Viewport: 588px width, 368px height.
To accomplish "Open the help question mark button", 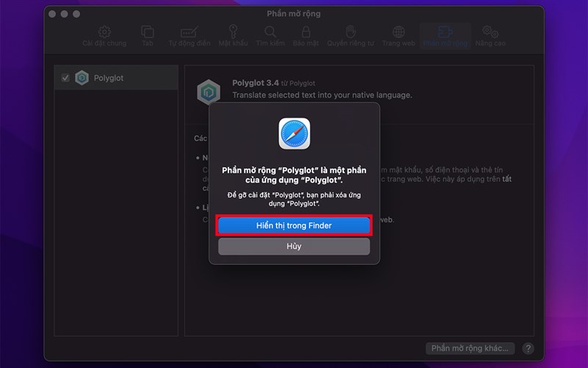I will 528,348.
